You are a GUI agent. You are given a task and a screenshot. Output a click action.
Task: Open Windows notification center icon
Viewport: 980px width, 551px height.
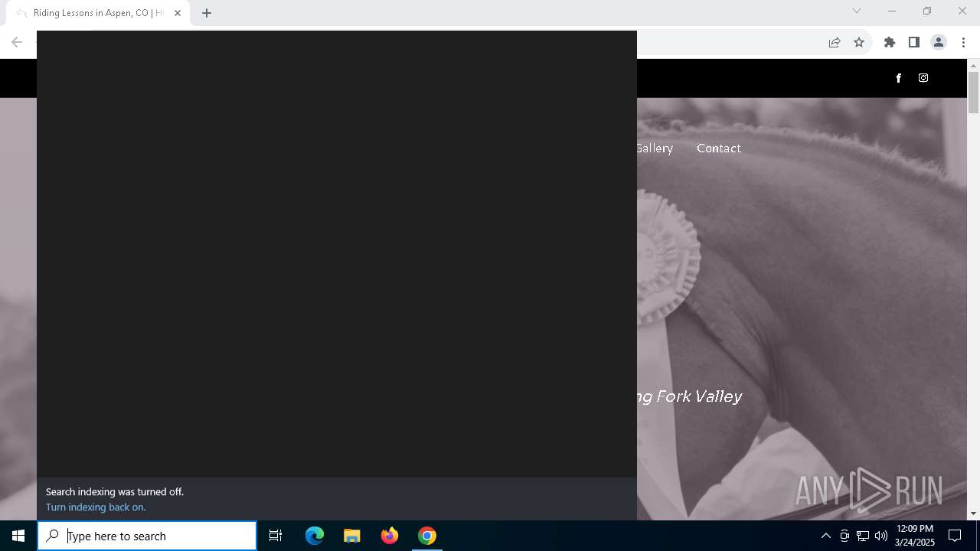(x=955, y=536)
